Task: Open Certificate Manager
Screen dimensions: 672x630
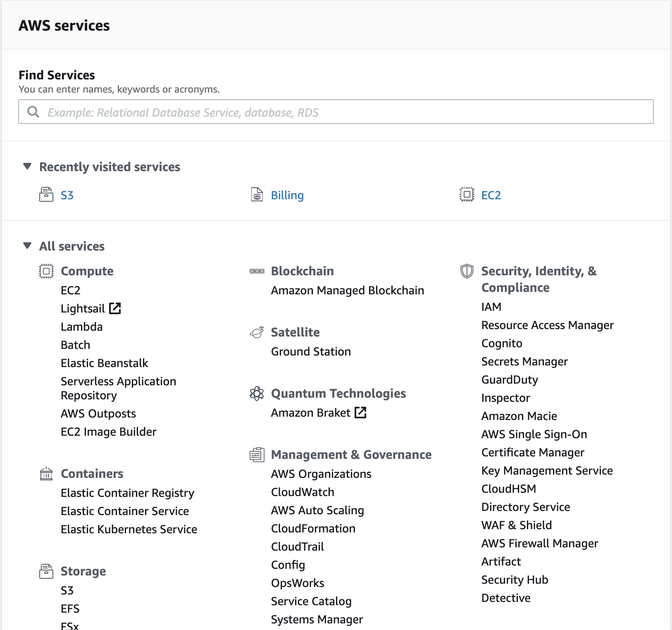Action: pos(533,452)
